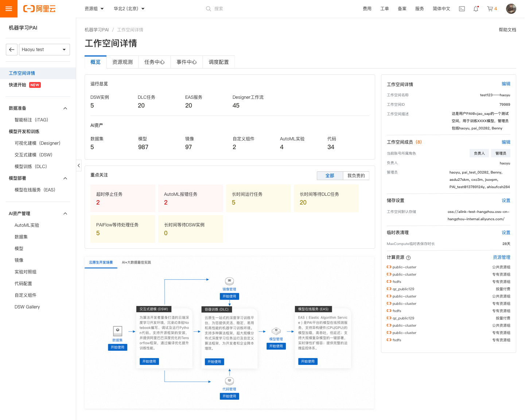525x420 pixels.
Task: Click the user avatar in top-right
Action: tap(511, 8)
